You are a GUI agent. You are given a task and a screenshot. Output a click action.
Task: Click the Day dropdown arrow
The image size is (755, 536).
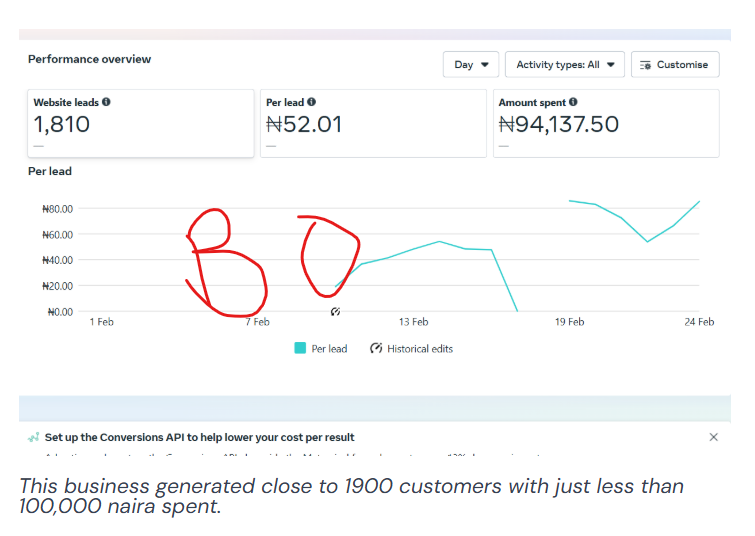(485, 65)
